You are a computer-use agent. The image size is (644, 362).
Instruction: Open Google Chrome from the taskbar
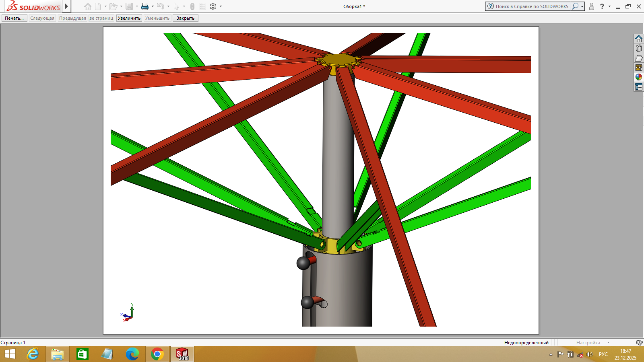pos(157,354)
